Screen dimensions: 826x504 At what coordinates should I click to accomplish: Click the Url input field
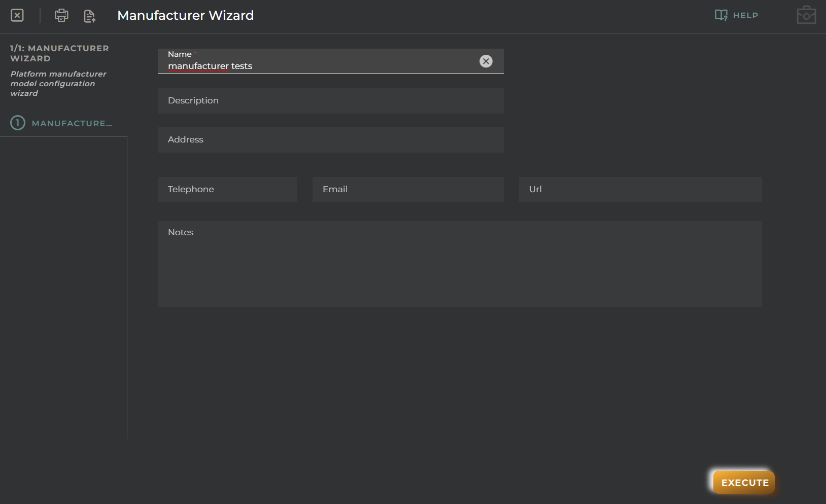[640, 190]
